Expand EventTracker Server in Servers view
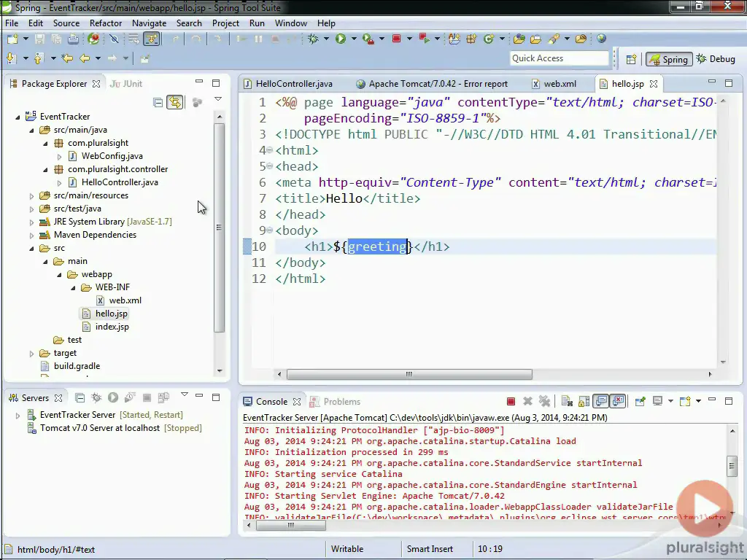The height and width of the screenshot is (560, 747). pos(18,415)
